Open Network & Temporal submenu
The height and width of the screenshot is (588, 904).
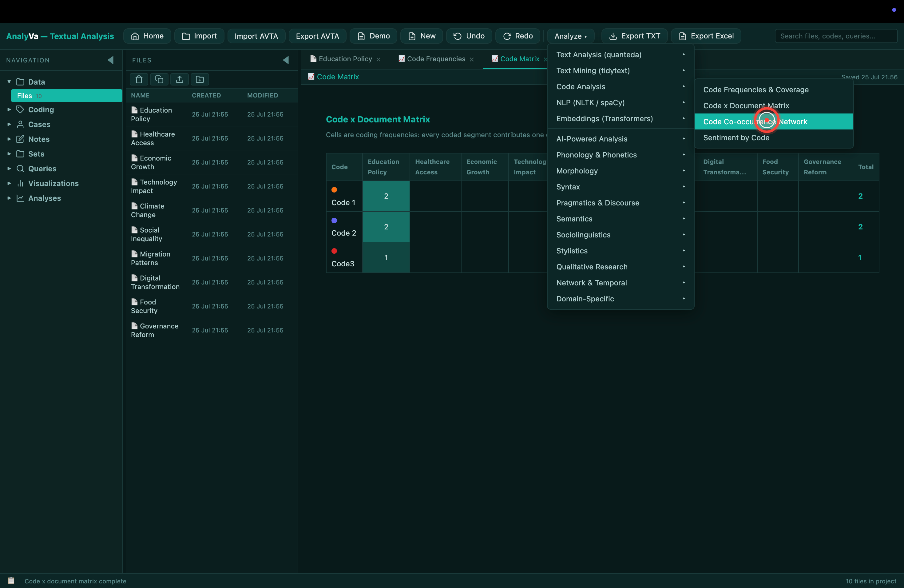pos(621,283)
